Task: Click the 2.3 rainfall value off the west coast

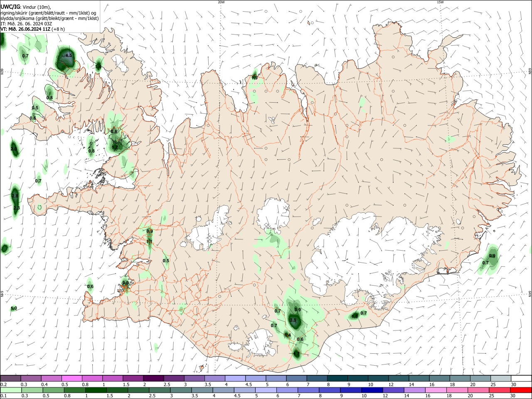Action: click(x=17, y=208)
